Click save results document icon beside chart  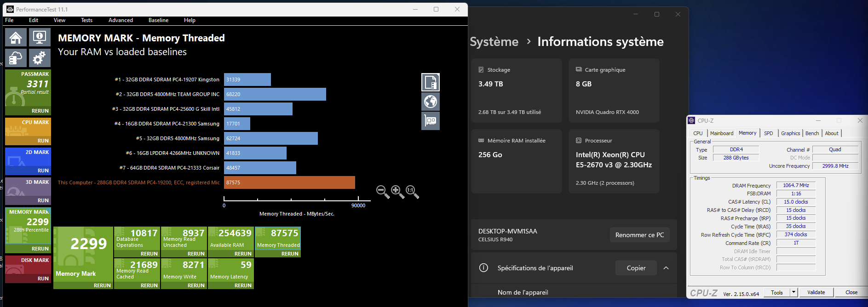tap(431, 82)
